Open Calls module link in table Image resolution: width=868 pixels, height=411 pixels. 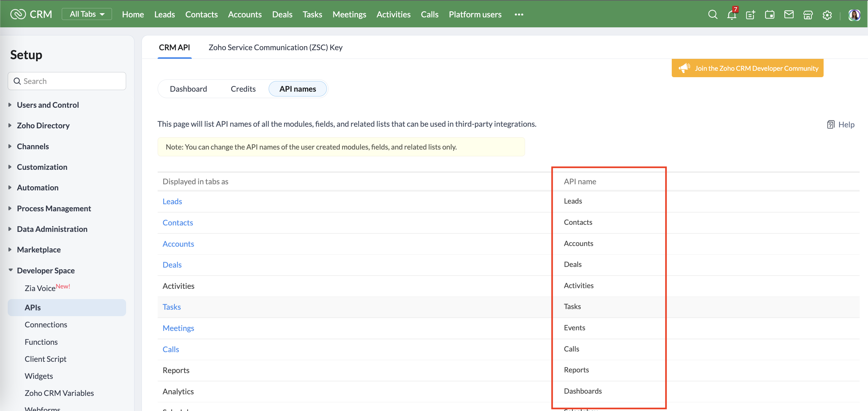171,349
